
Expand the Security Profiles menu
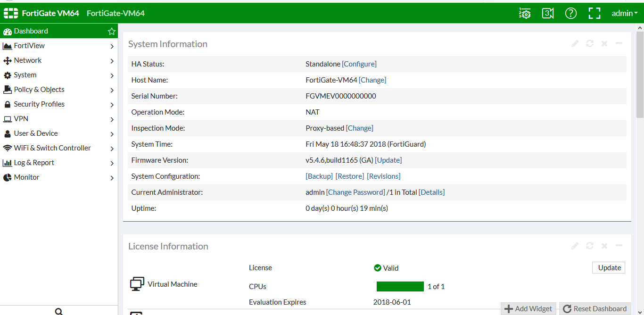(x=112, y=105)
